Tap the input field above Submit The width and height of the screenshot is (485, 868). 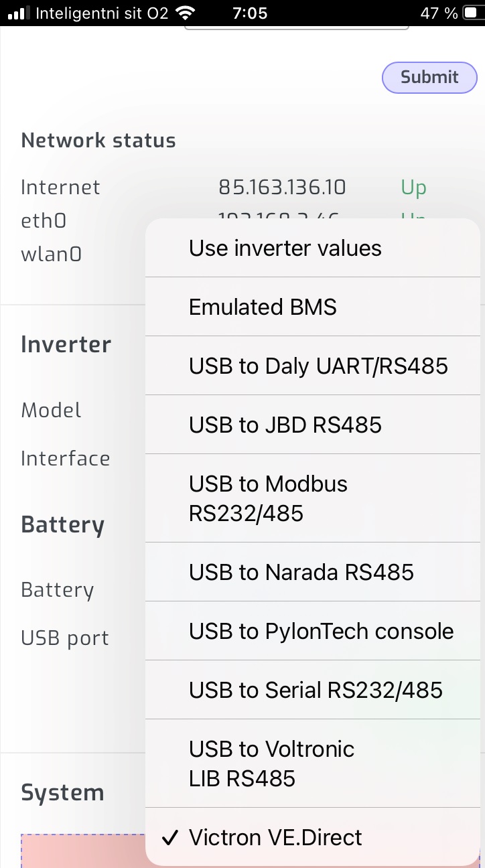tap(296, 25)
